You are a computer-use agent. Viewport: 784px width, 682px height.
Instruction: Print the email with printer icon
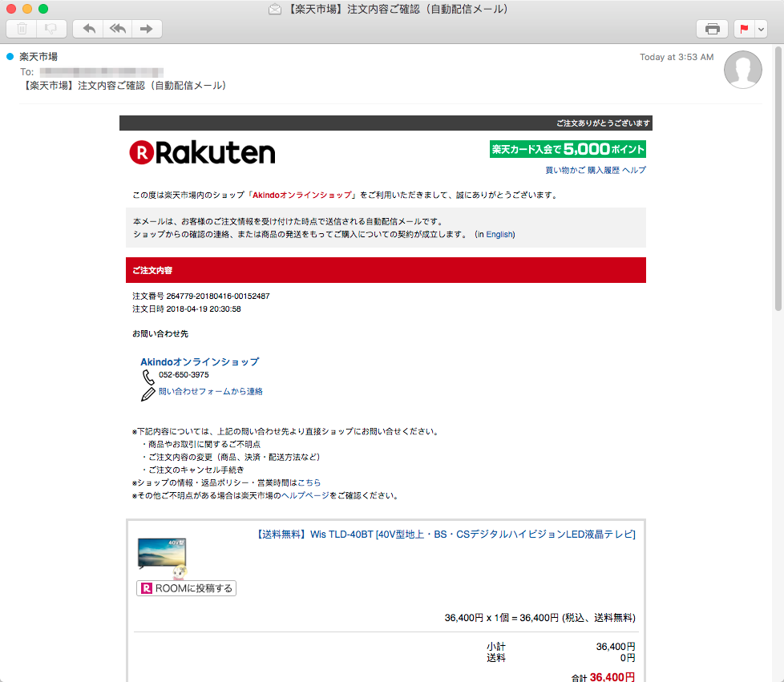(x=712, y=29)
